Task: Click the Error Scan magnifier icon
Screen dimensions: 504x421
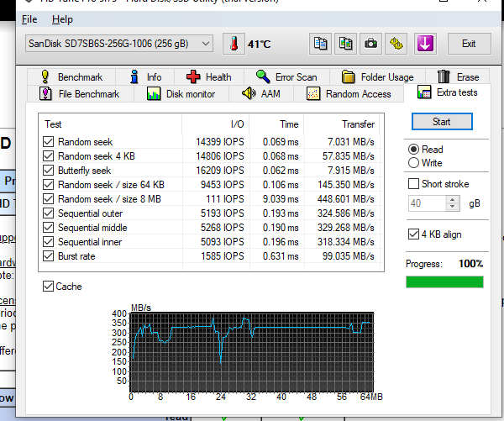Action: coord(263,76)
